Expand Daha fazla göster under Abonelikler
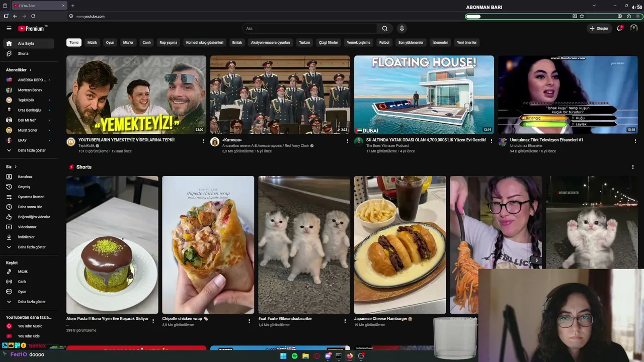 [x=28, y=150]
